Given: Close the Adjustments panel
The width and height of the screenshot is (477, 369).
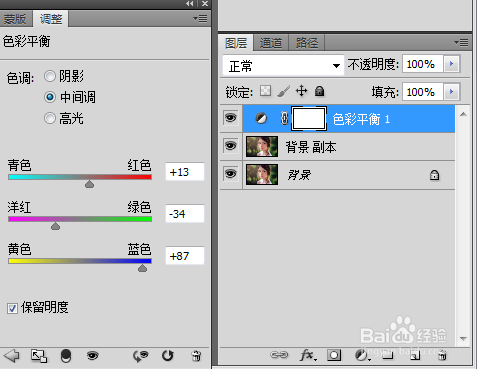Looking at the screenshot, I should (x=205, y=4).
